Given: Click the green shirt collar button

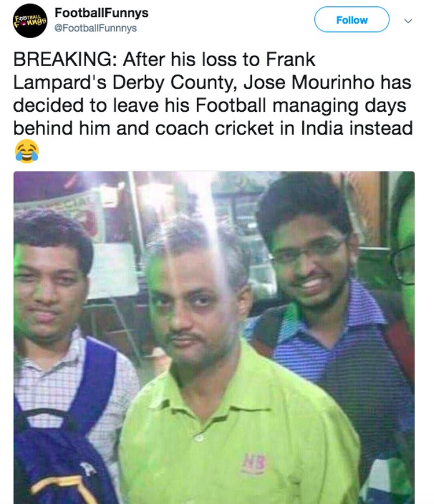Looking at the screenshot, I should click(199, 438).
